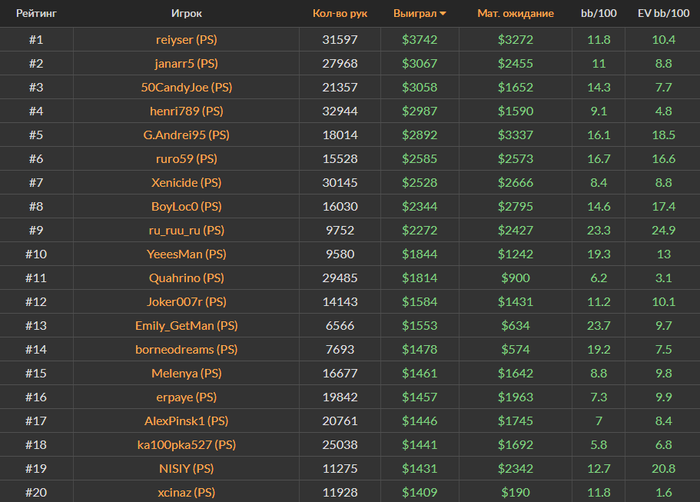Open 50CandyJoe (PS) player link
700x502 pixels.
[x=187, y=87]
